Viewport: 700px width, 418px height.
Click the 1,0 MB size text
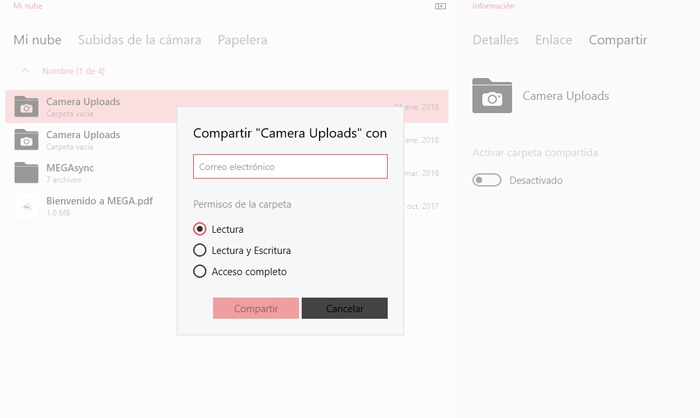[x=58, y=213]
